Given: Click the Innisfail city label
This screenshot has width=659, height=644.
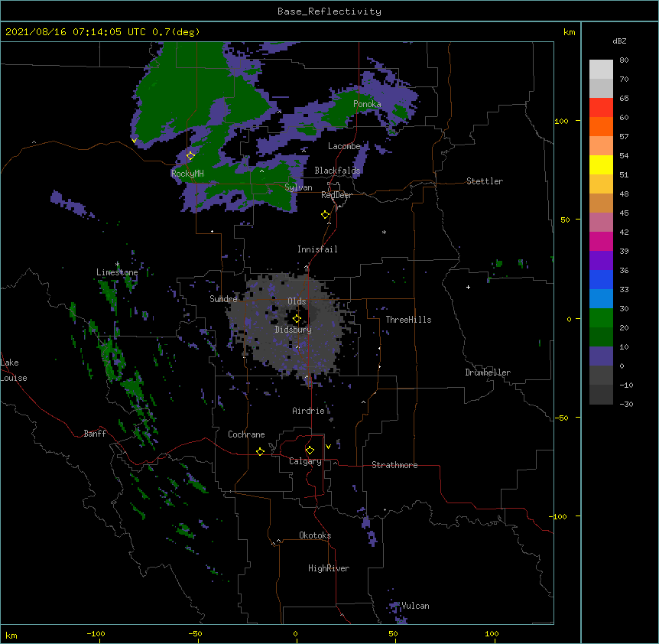Looking at the screenshot, I should (x=317, y=249).
